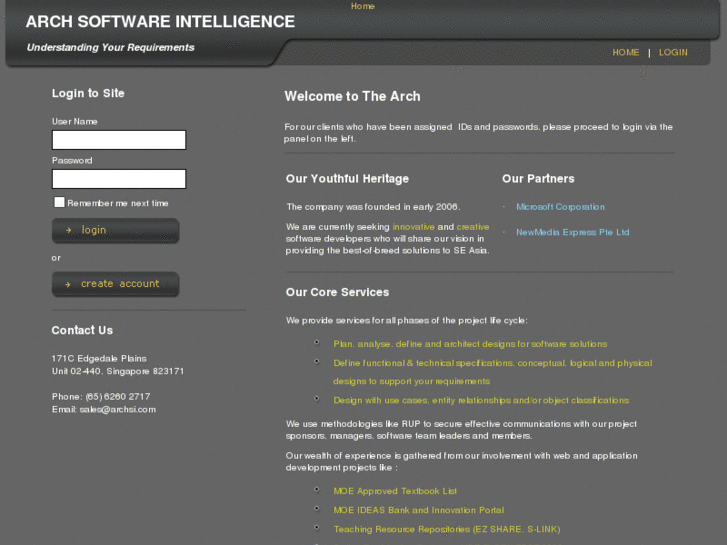Viewport: 727px width, 545px height.
Task: Click the phone number (65) 6260 2717
Action: pos(118,397)
